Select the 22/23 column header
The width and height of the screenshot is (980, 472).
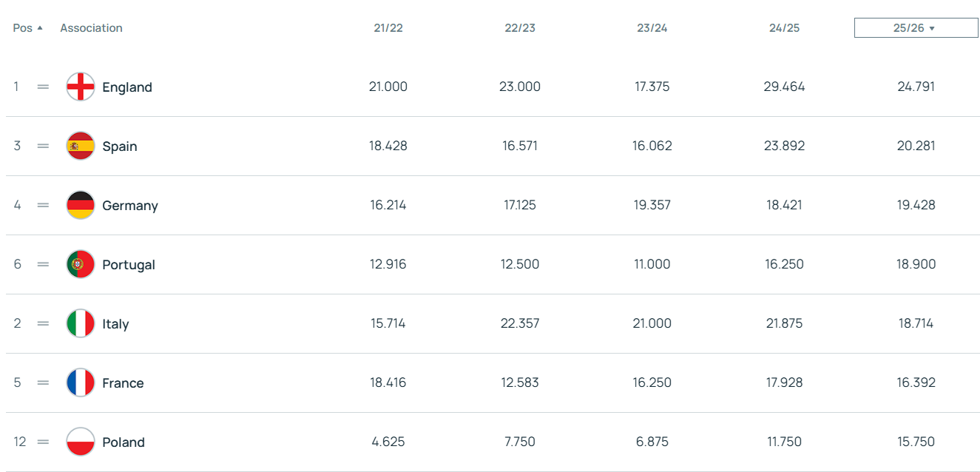tap(520, 28)
